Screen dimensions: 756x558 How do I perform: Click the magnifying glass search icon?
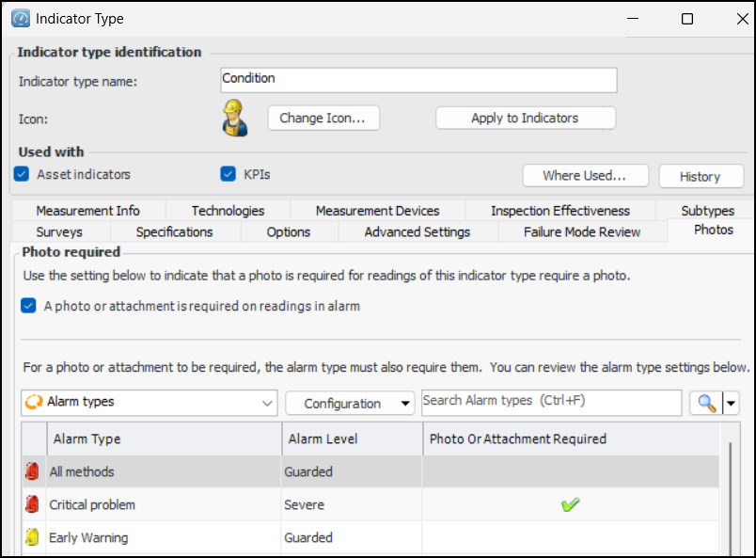[x=704, y=403]
